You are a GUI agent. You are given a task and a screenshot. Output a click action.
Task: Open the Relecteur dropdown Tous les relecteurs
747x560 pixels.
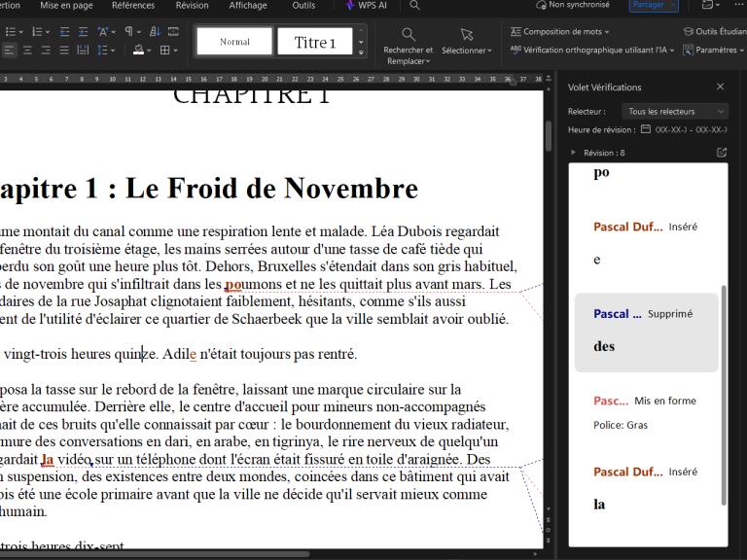click(675, 112)
